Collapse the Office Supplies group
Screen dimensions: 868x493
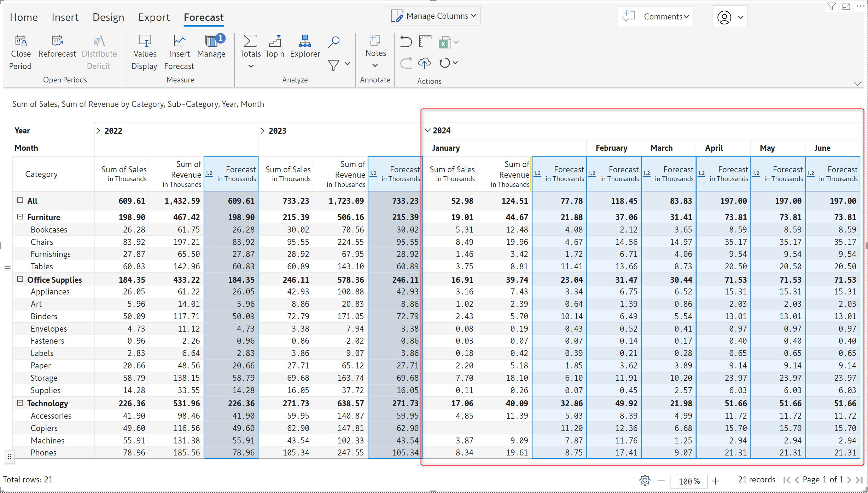[20, 279]
